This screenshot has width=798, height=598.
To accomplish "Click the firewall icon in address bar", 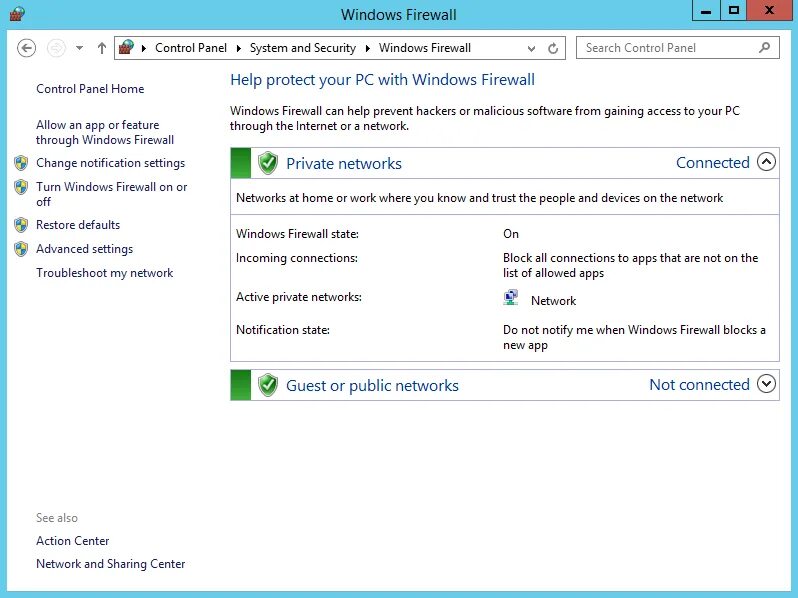I will (126, 48).
